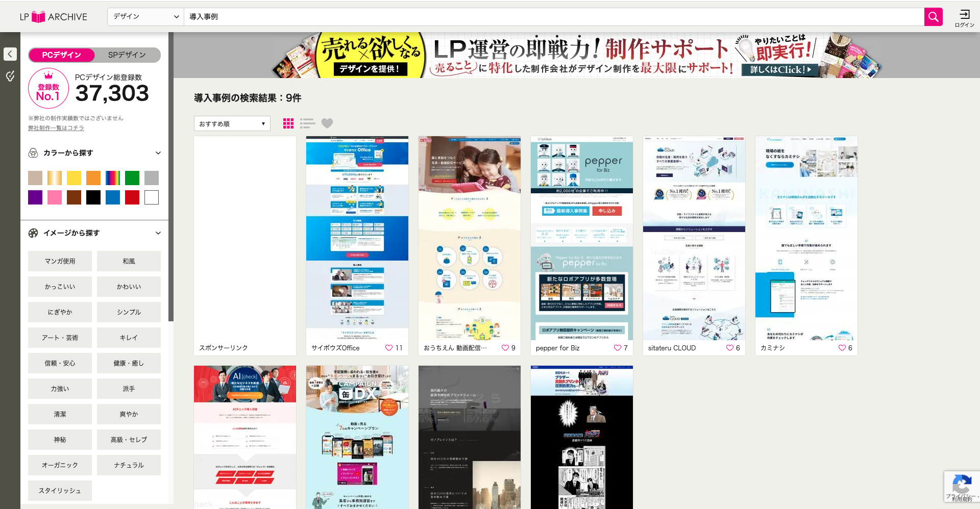Viewport: 980px width, 509px height.
Task: Pick the rainbow multicolor swatch
Action: pos(113,178)
